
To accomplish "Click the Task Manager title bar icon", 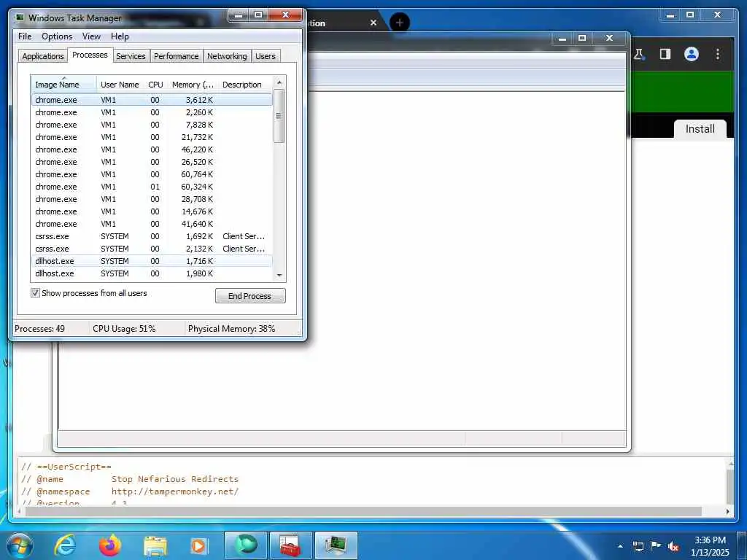I will pyautogui.click(x=20, y=17).
